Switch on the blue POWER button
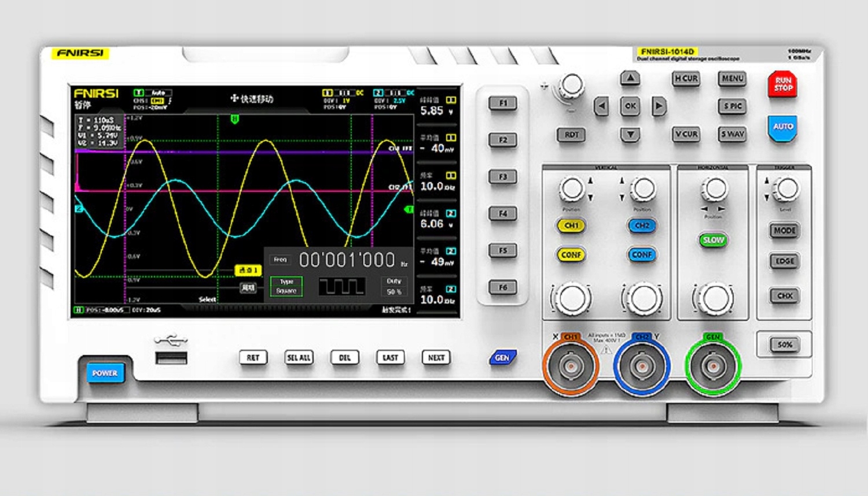Screen dimensions: 868x496 click(x=105, y=373)
